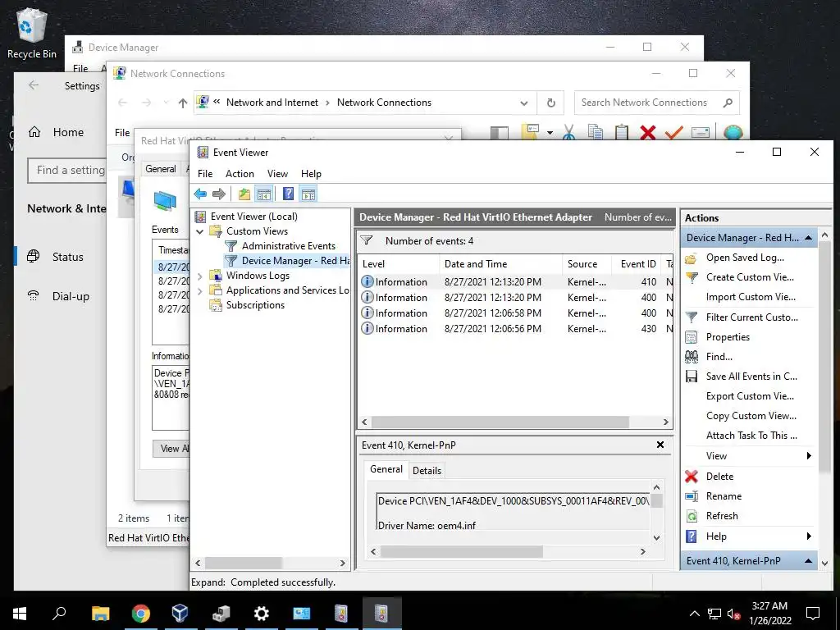Close the Event 410 preview pane
The width and height of the screenshot is (840, 630).
pyautogui.click(x=660, y=445)
